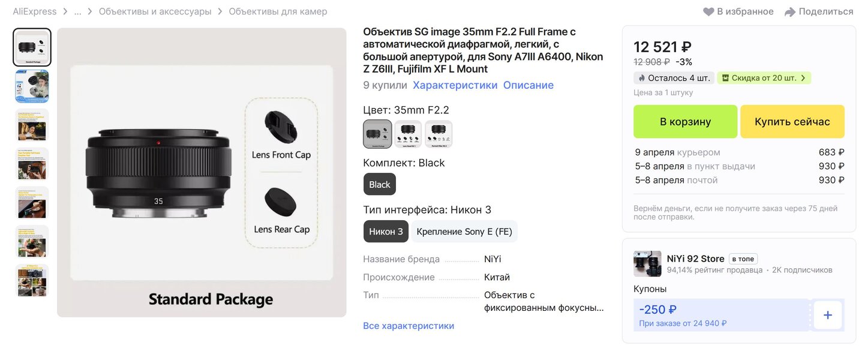
Task: Choose the Nikon Z interface option
Action: click(386, 232)
